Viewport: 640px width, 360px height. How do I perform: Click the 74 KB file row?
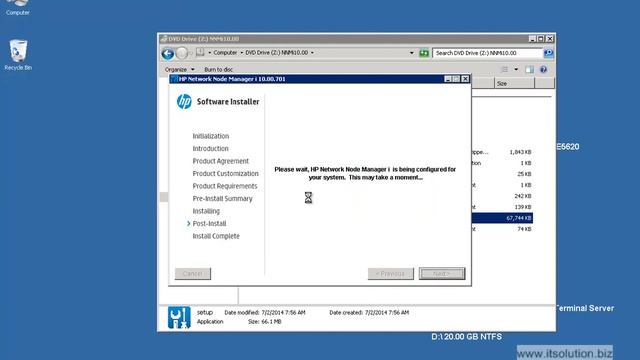click(x=502, y=229)
